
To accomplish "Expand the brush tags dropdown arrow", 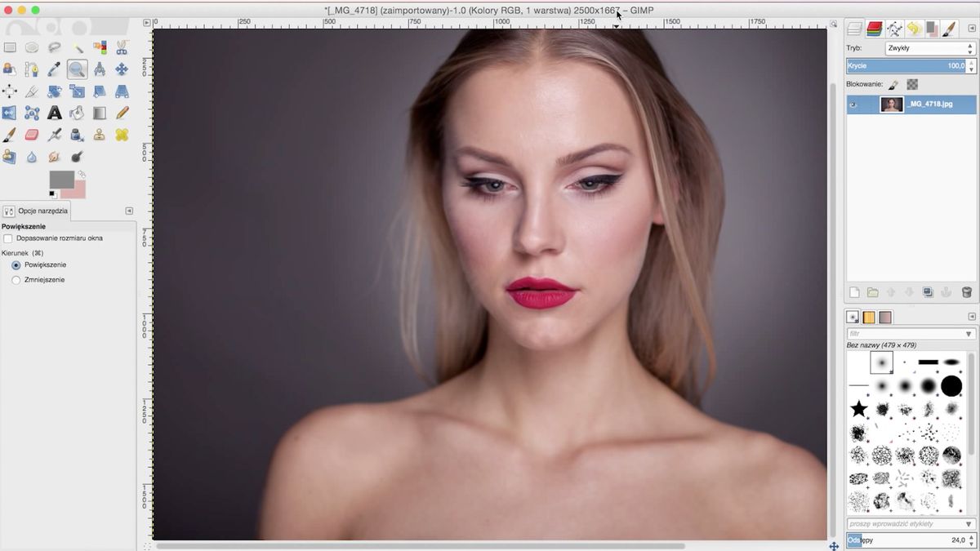I will coord(969,524).
